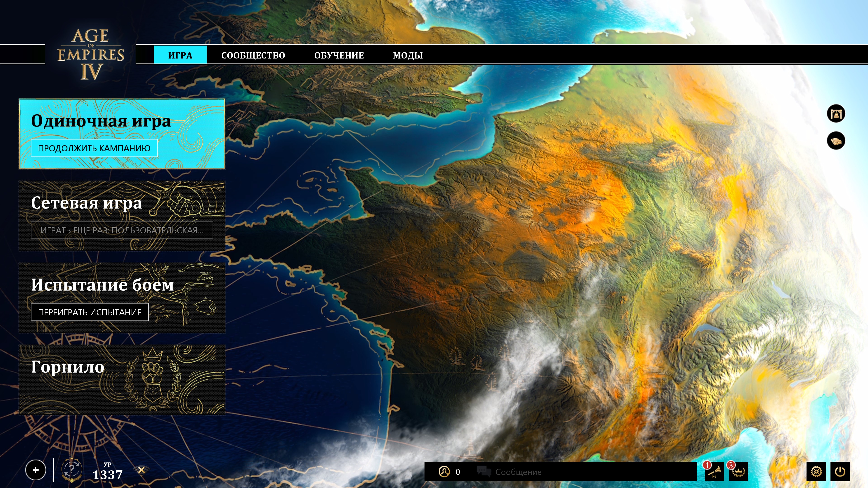Click the plus icon at bottom-left
This screenshot has height=488, width=868.
tap(36, 470)
